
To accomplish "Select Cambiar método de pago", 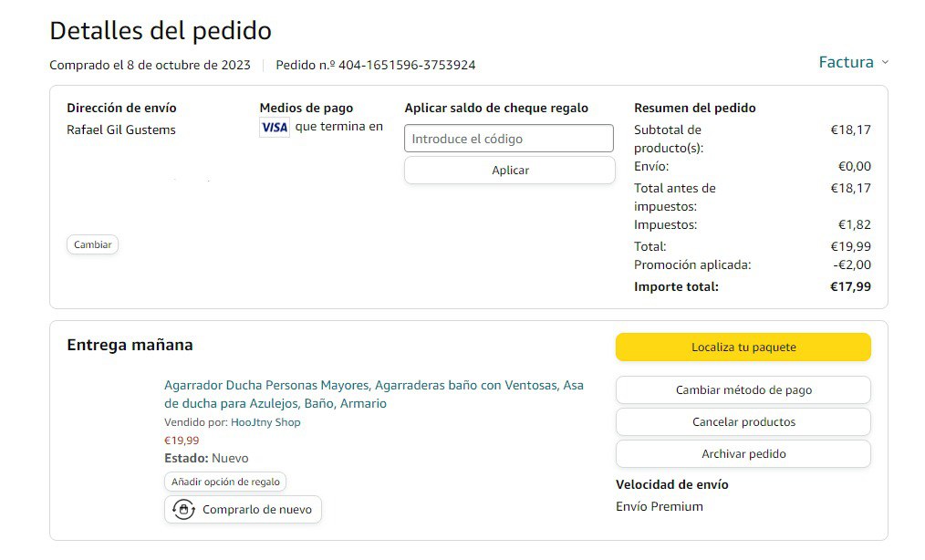I will tap(743, 390).
